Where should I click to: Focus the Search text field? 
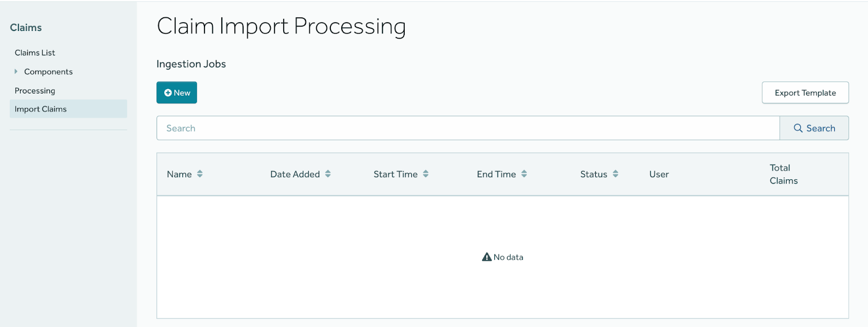tap(468, 128)
